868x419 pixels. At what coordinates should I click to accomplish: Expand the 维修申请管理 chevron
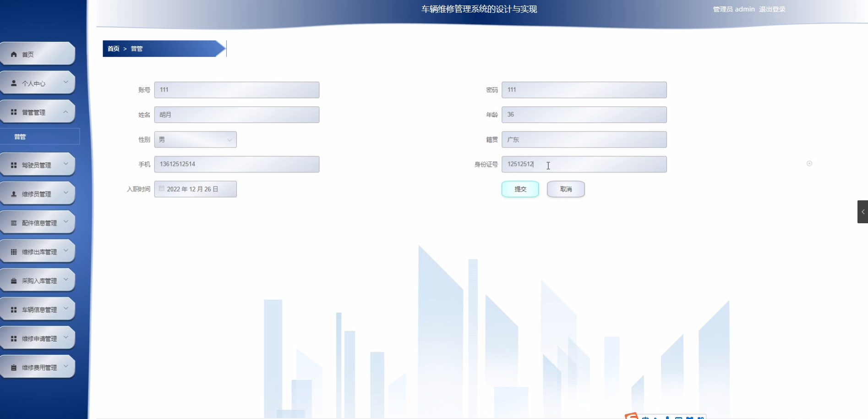(66, 337)
